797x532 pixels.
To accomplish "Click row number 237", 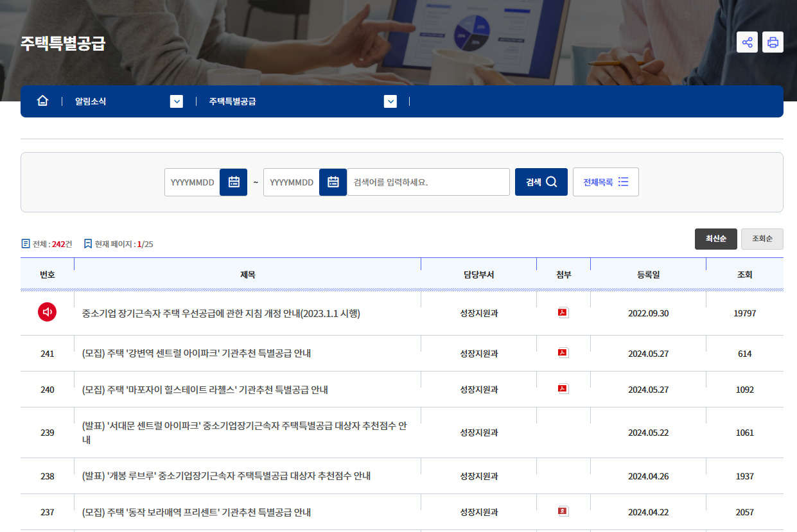I will coord(47,512).
